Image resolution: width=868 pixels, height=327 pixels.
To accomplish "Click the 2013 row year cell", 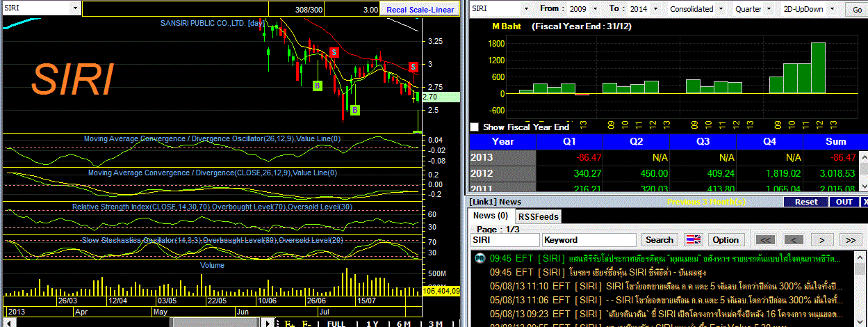I will 502,157.
